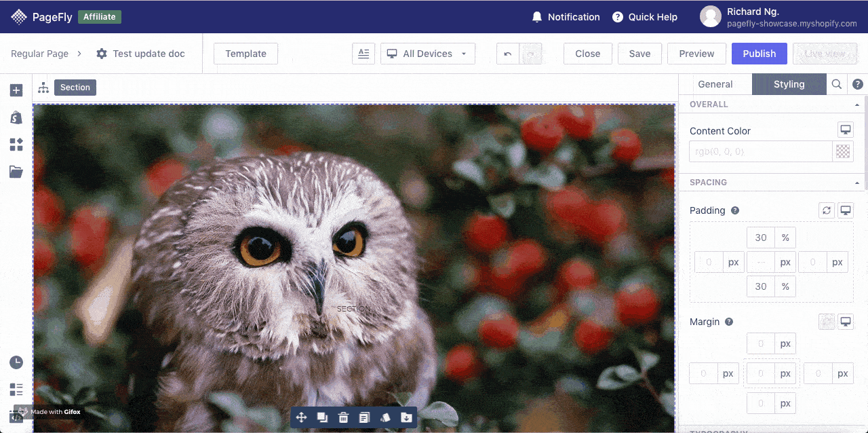Change the padding top unit

[785, 238]
